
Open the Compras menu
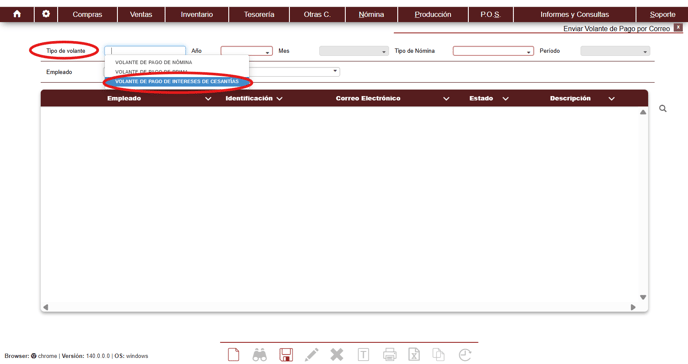[x=87, y=14]
